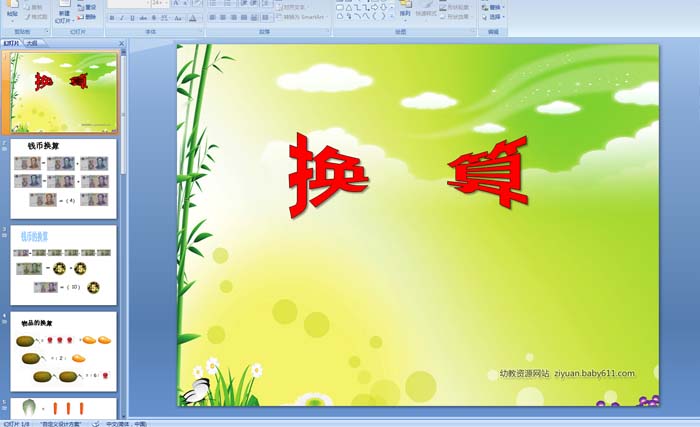The height and width of the screenshot is (427, 700).
Task: Click the increase indent icon
Action: pyautogui.click(x=254, y=3)
